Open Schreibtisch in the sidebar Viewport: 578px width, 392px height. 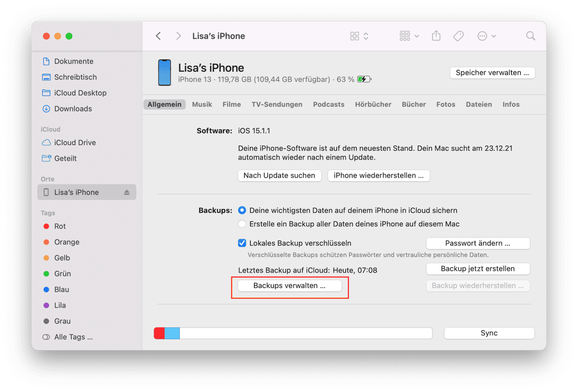(76, 77)
